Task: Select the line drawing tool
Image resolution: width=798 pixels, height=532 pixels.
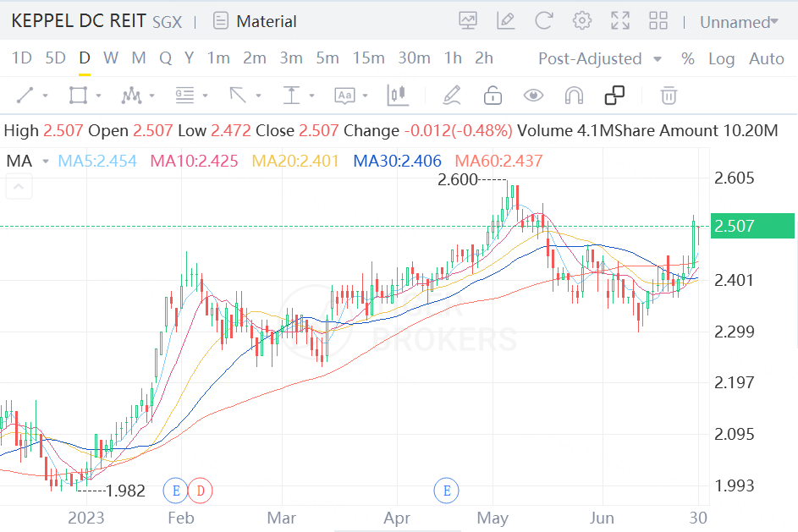Action: coord(25,95)
